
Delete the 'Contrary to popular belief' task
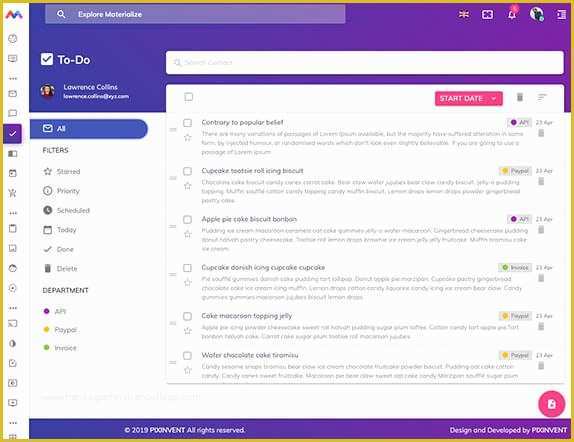541,133
